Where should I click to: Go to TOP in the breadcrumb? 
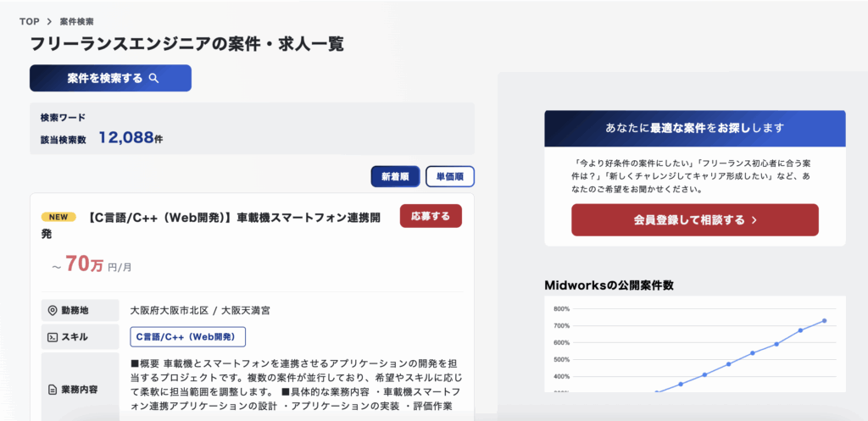(x=30, y=21)
